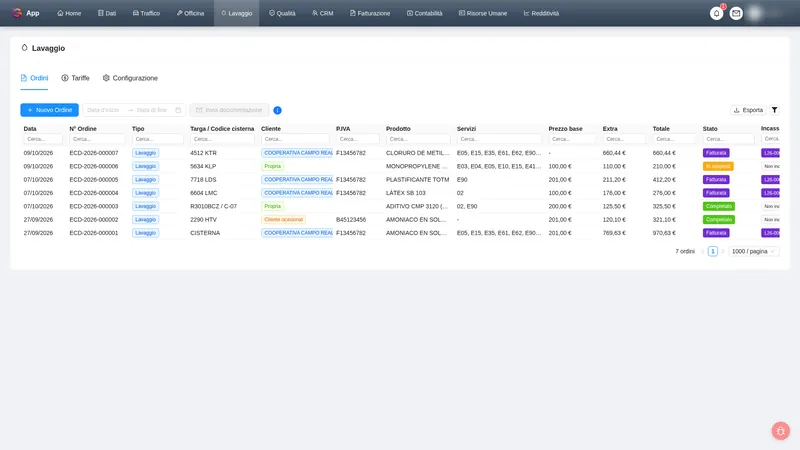
Task: Switch to the Tariffe tab
Action: click(76, 78)
